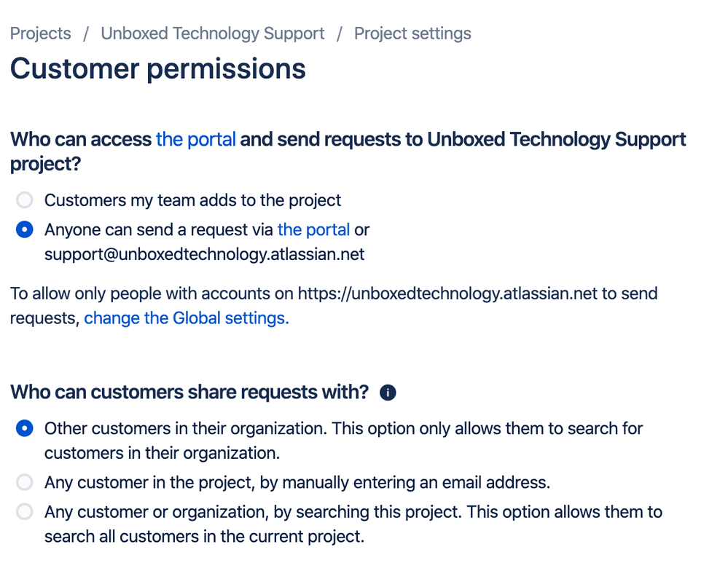The width and height of the screenshot is (728, 563).
Task: Go to Unboxed Technology Support breadcrumb
Action: [x=213, y=34]
